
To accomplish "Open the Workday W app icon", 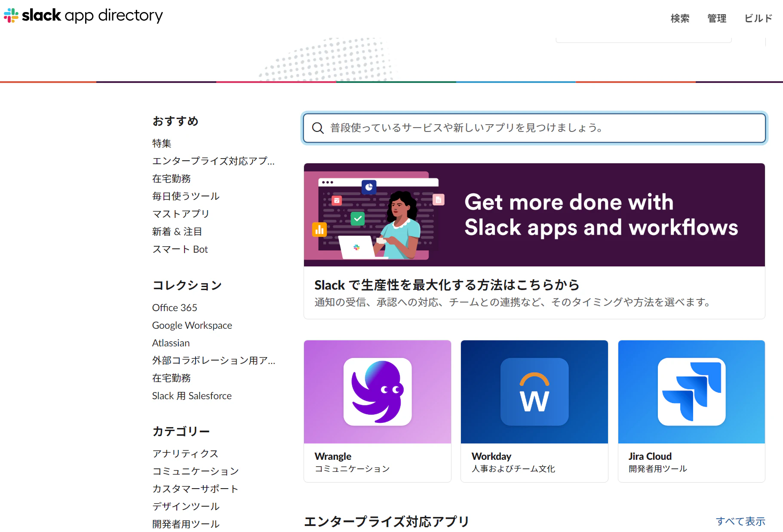I will pos(534,391).
